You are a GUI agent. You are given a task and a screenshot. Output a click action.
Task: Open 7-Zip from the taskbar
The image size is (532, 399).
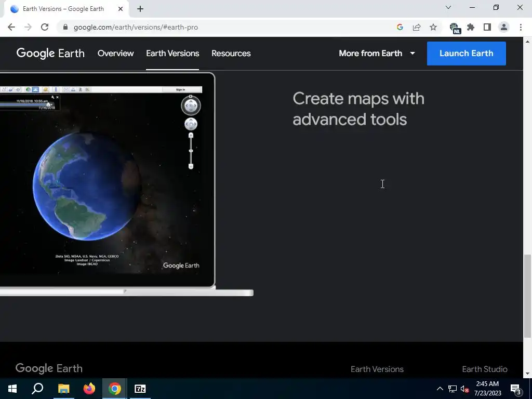[x=140, y=389]
